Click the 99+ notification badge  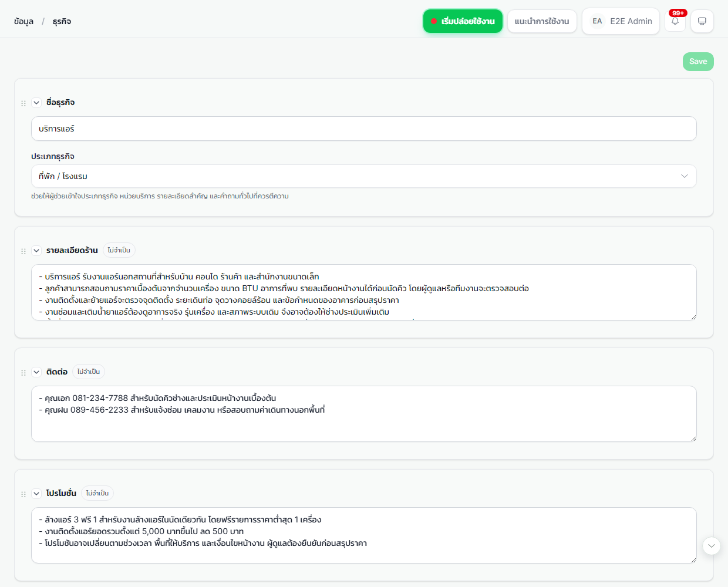tap(678, 13)
